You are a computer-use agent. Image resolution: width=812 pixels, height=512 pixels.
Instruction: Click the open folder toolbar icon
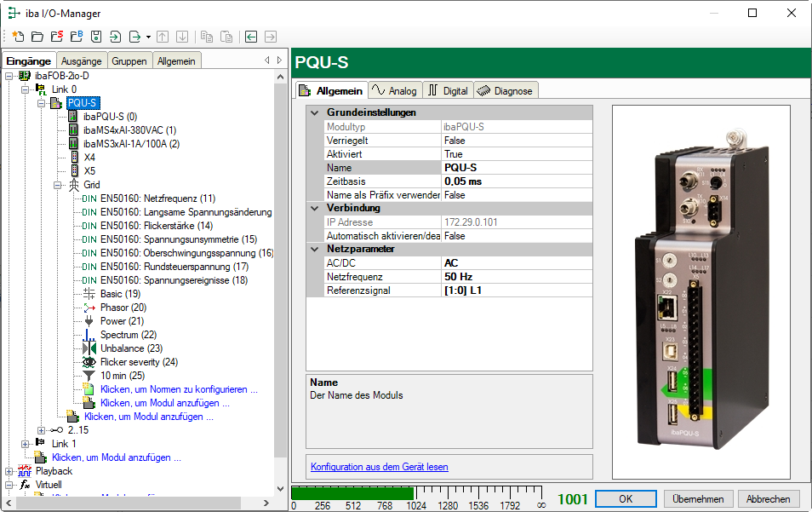(37, 37)
